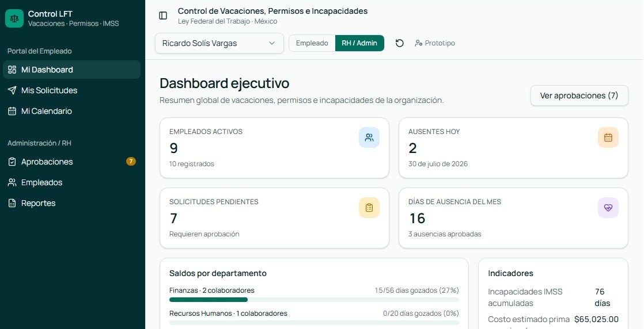Open the Empleados section
Image resolution: width=644 pixels, height=329 pixels.
(72, 182)
